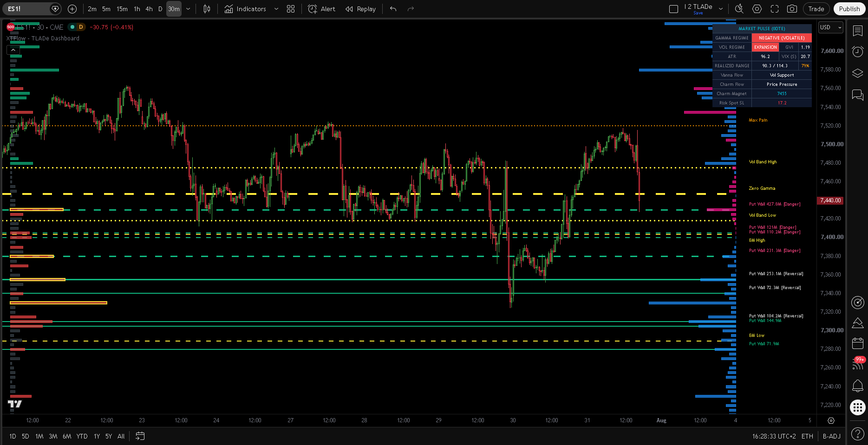The image size is (868, 445).
Task: Open the Indicators dialog
Action: pyautogui.click(x=245, y=9)
